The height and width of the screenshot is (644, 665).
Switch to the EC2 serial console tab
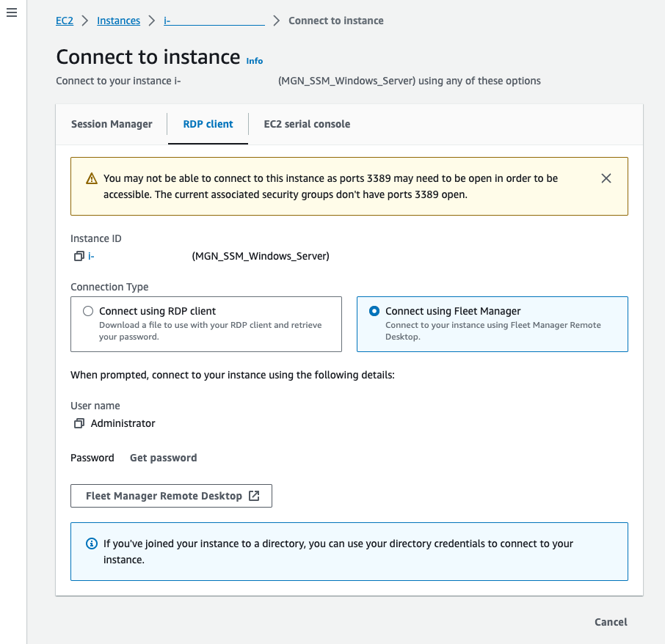coord(307,124)
